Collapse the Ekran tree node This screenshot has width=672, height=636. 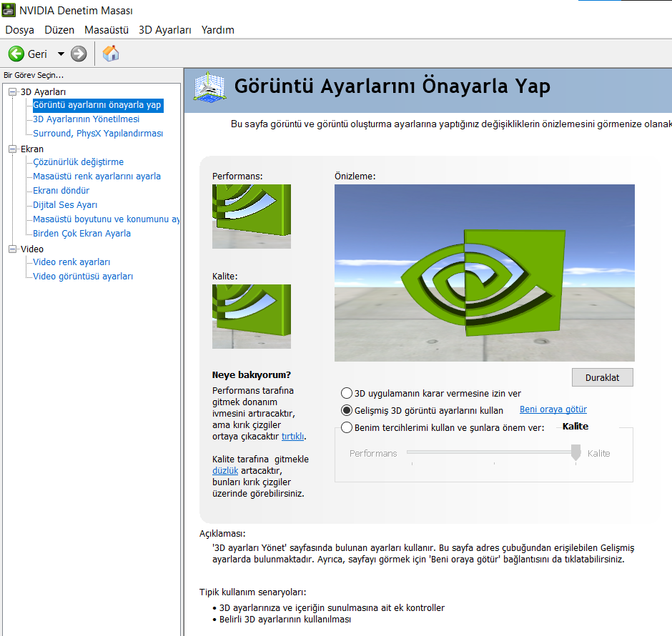(x=13, y=149)
